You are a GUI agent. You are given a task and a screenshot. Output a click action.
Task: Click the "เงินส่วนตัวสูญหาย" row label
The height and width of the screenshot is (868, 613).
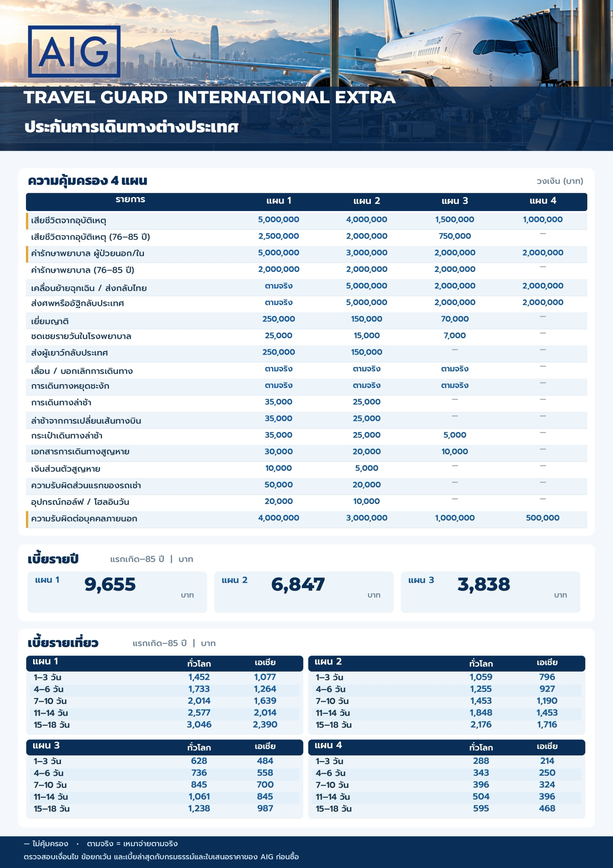[66, 469]
